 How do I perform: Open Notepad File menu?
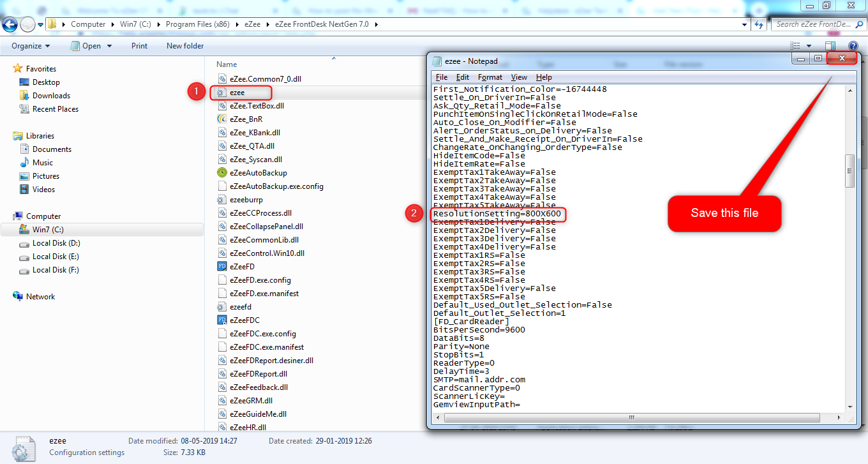pos(442,77)
